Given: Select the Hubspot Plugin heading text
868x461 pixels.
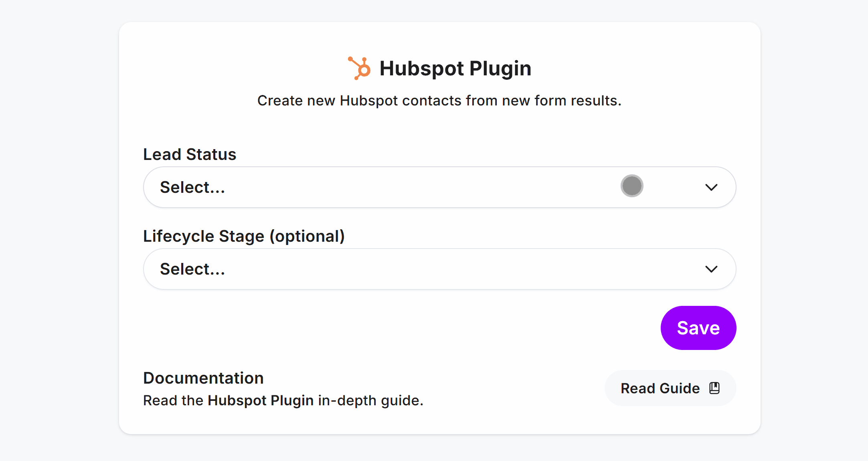Looking at the screenshot, I should tap(455, 69).
